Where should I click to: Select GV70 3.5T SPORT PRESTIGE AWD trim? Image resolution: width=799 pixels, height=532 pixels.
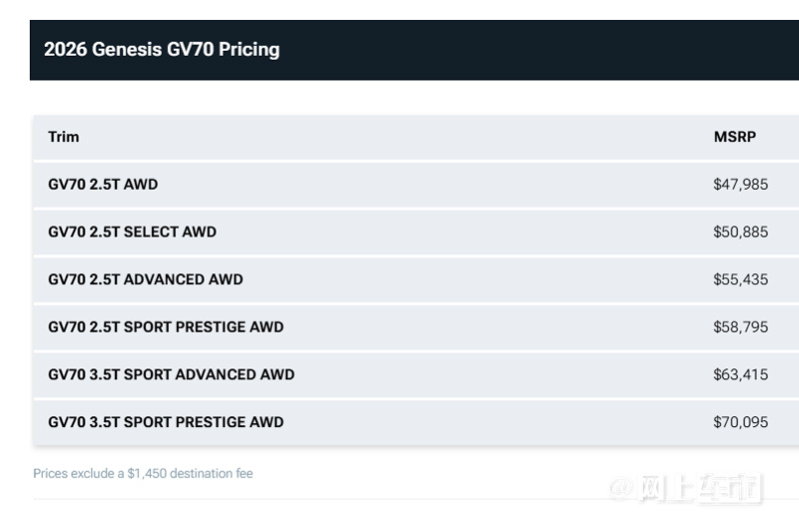click(166, 422)
